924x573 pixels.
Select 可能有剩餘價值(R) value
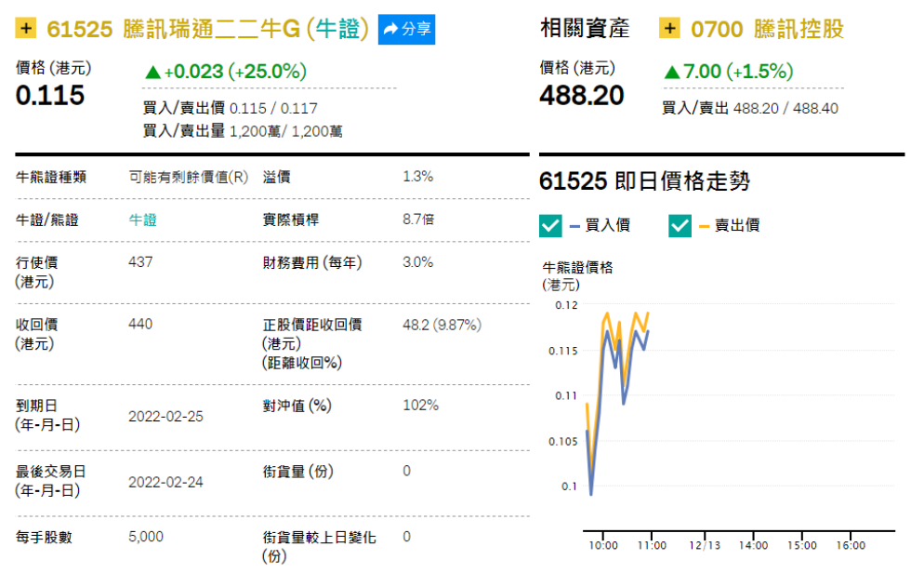click(x=189, y=178)
